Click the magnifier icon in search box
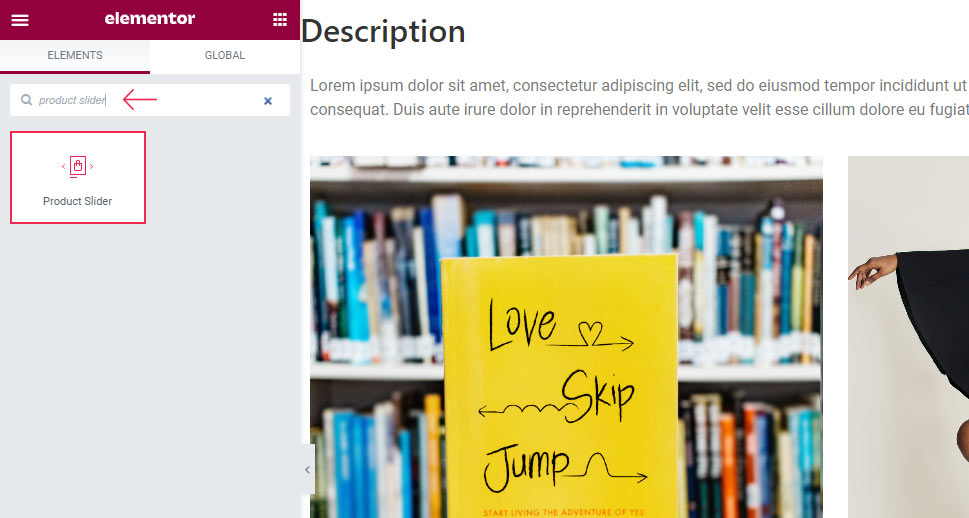Screen dimensions: 969x518 coord(27,101)
